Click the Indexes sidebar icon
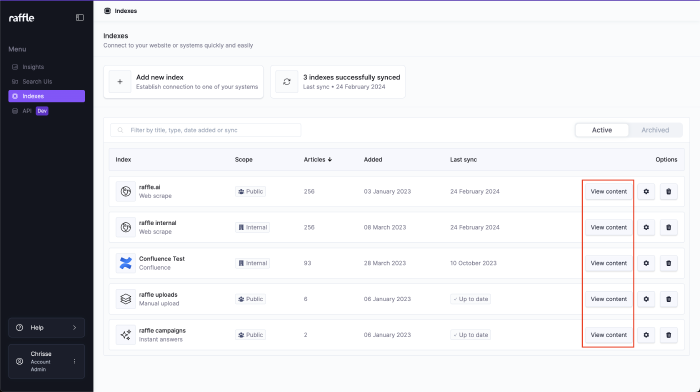This screenshot has width=700, height=392. point(15,96)
